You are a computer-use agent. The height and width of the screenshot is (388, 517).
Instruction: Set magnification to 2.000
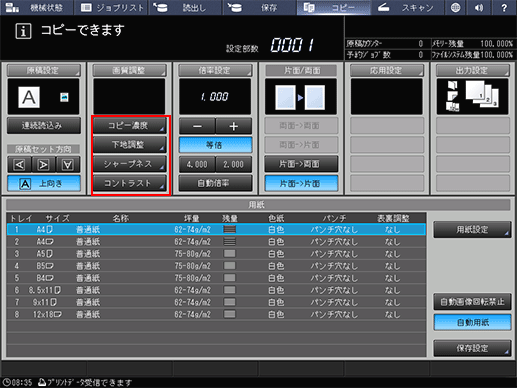tap(234, 164)
